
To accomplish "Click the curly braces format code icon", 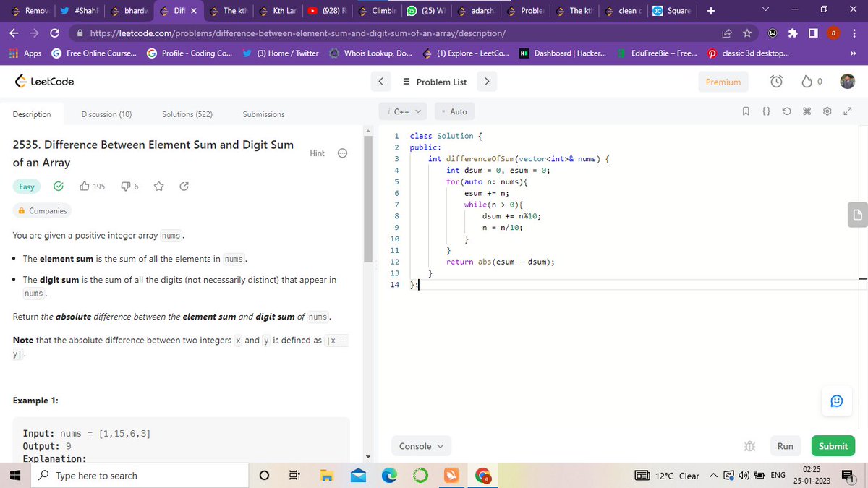I will (765, 112).
